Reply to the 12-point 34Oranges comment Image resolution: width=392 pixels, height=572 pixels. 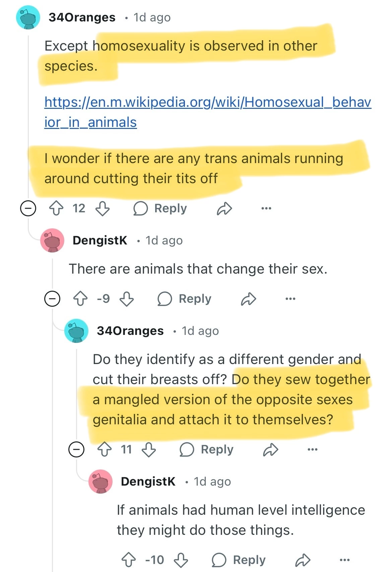160,209
